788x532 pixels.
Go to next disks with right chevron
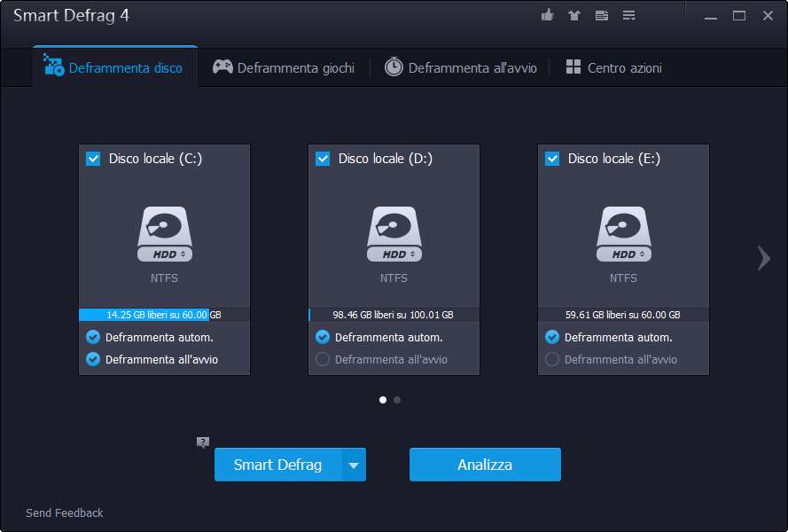coord(763,257)
